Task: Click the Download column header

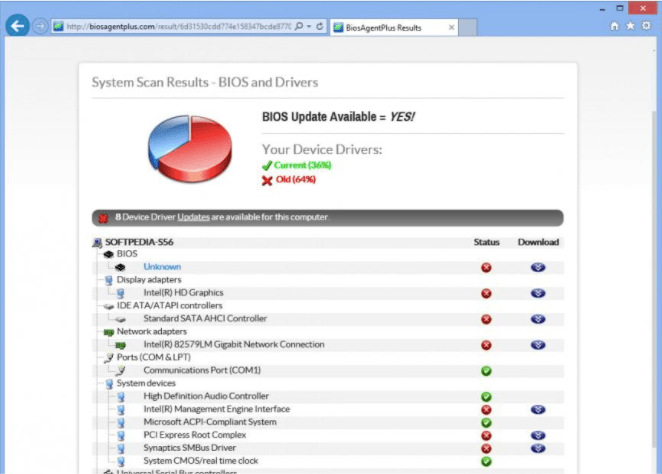Action: (x=538, y=242)
